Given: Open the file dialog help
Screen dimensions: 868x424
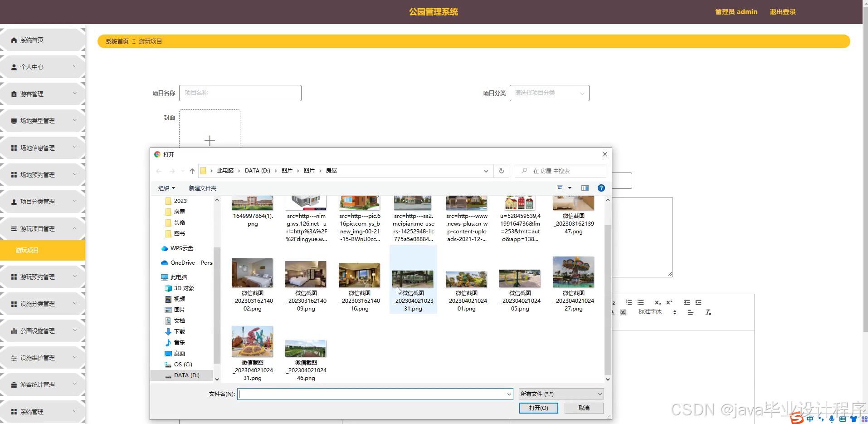Looking at the screenshot, I should (601, 188).
